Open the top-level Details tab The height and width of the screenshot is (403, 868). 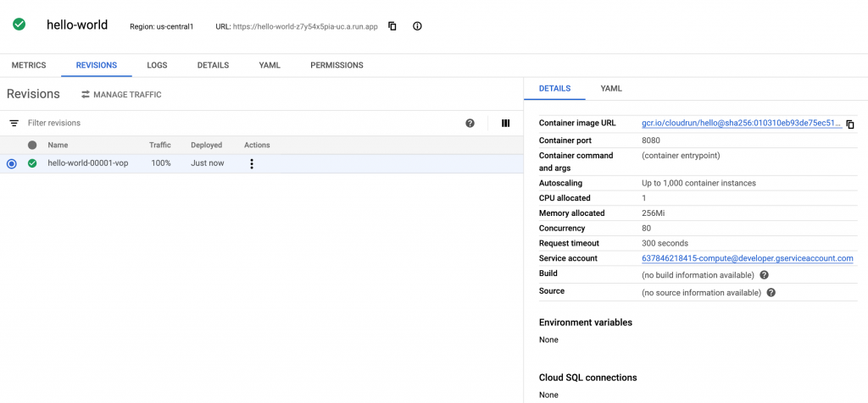coord(213,65)
